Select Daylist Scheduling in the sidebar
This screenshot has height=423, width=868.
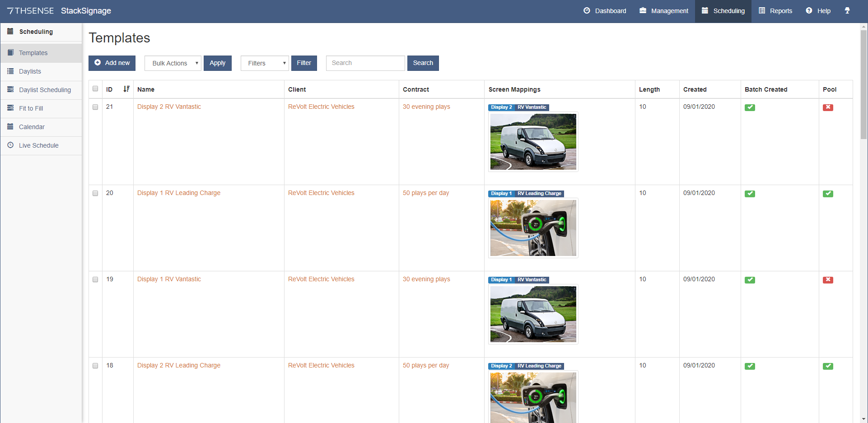[41, 90]
